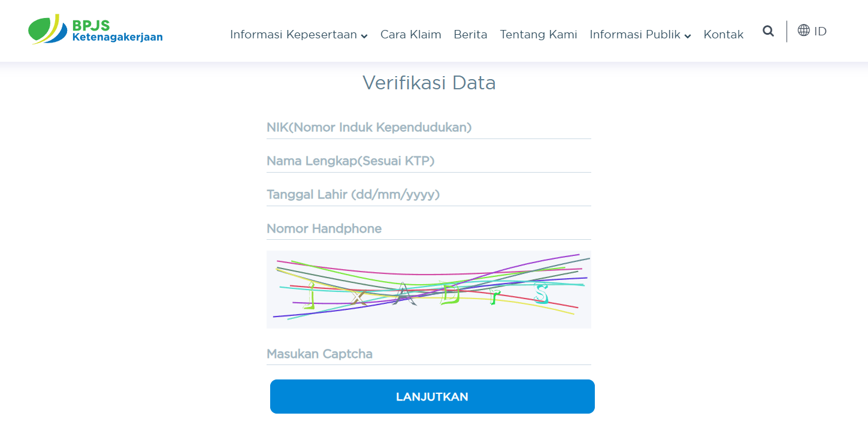
Task: Focus the Nomor Handphone field
Action: tap(428, 228)
